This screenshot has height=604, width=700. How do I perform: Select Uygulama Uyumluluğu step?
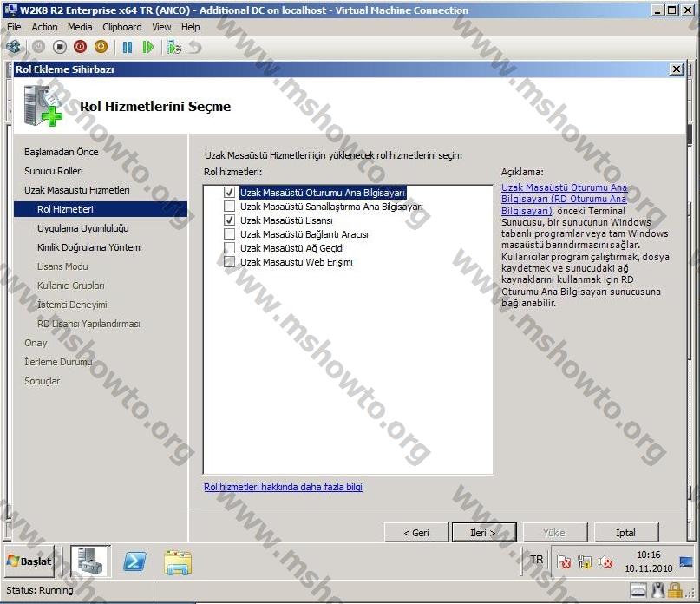coord(83,228)
